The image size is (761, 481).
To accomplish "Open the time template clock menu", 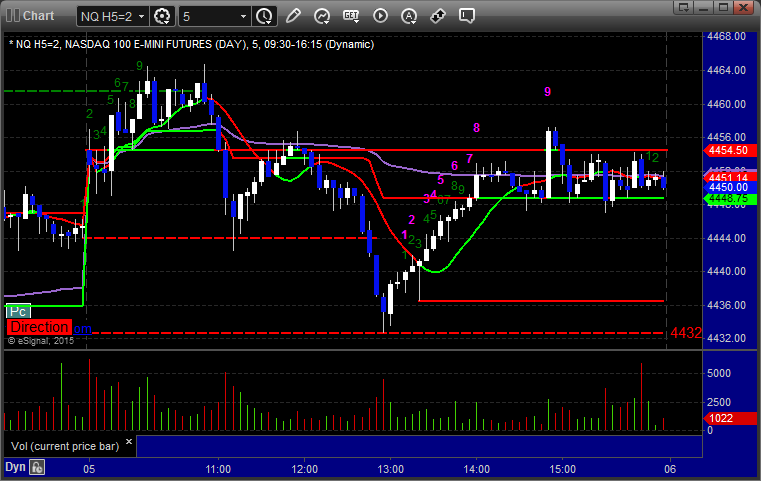I will [265, 17].
